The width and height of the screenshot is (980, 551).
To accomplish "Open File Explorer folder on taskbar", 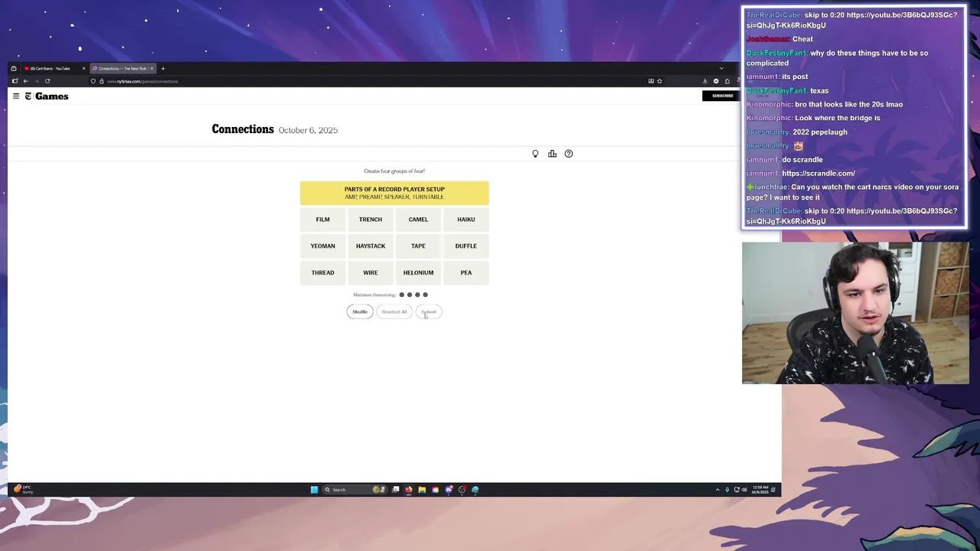I will [x=422, y=490].
